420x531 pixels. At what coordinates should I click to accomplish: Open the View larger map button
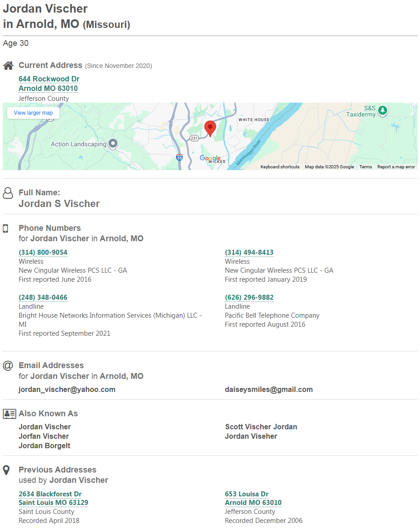coord(33,113)
